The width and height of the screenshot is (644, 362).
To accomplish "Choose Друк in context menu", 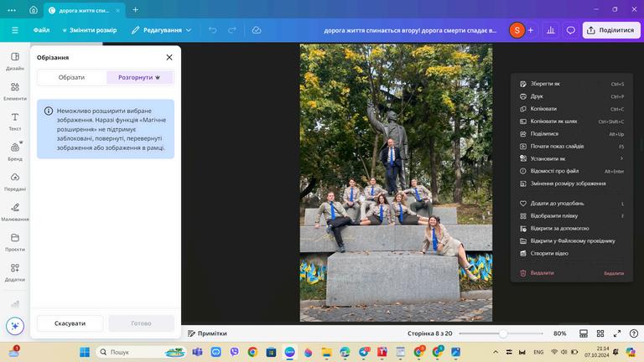I will tap(571, 96).
